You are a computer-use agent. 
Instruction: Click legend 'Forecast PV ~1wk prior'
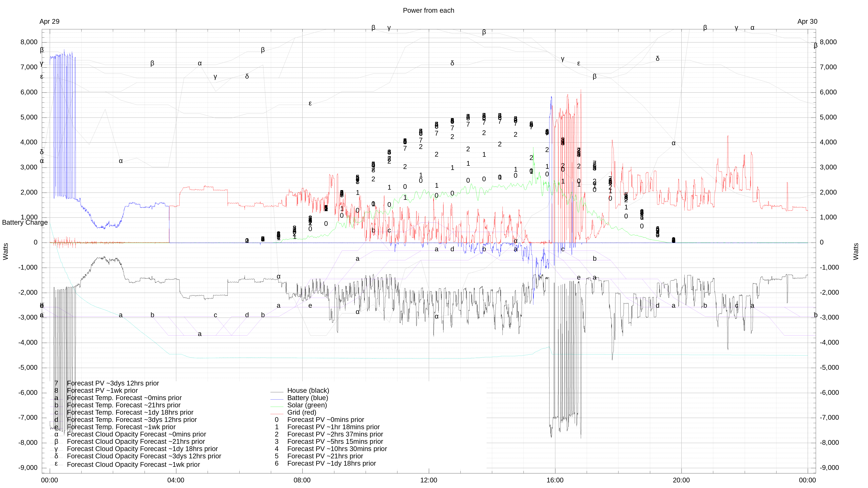[102, 391]
